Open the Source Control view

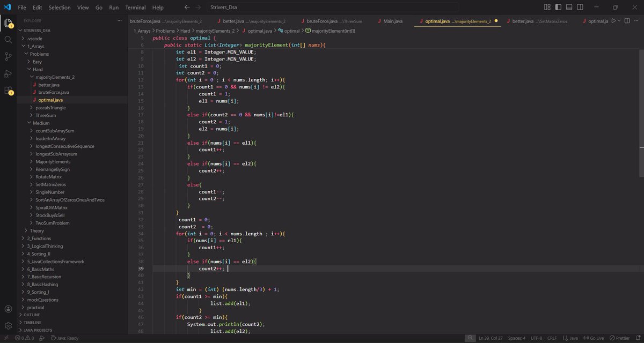click(x=8, y=56)
